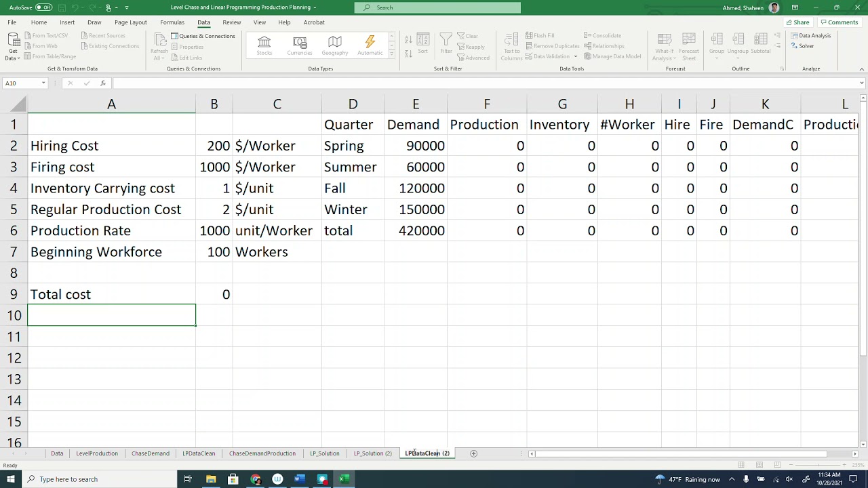Click Reapply filter command
Image resolution: width=868 pixels, height=488 pixels.
pos(471,47)
